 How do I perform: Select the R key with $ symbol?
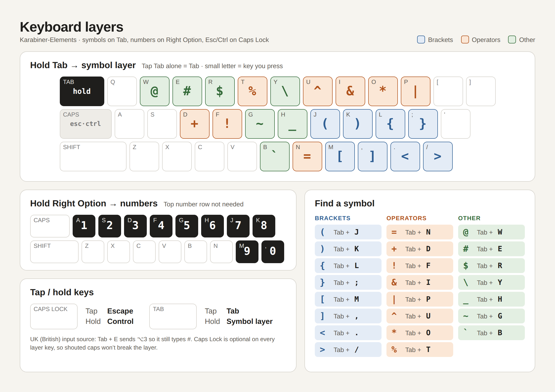220,91
